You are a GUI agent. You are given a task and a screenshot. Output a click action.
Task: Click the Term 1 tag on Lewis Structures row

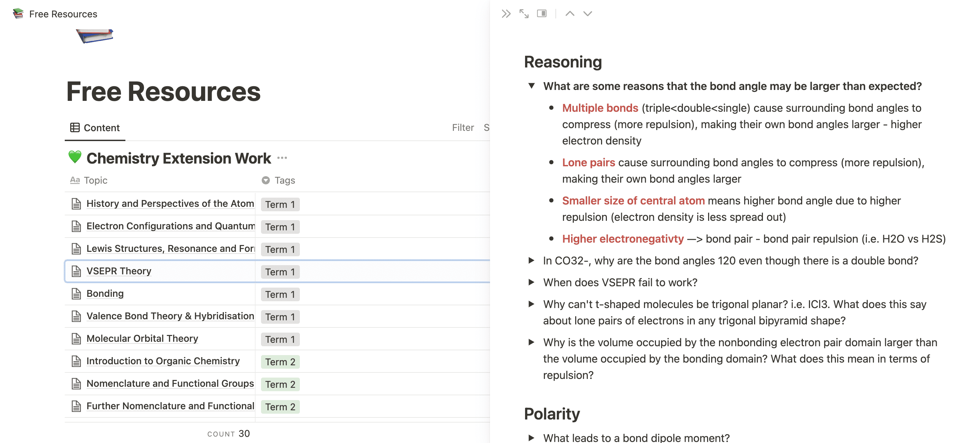click(279, 249)
